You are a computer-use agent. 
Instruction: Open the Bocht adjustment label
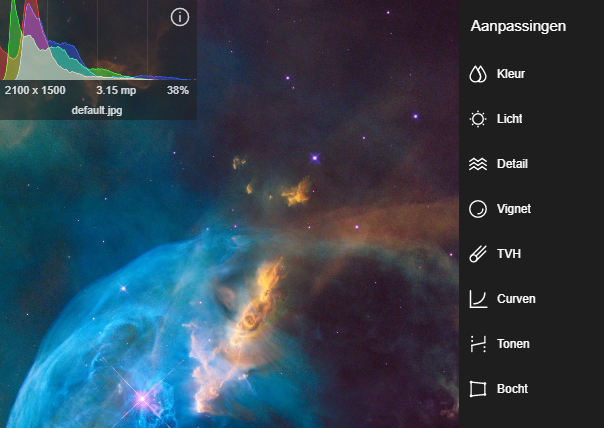click(512, 389)
